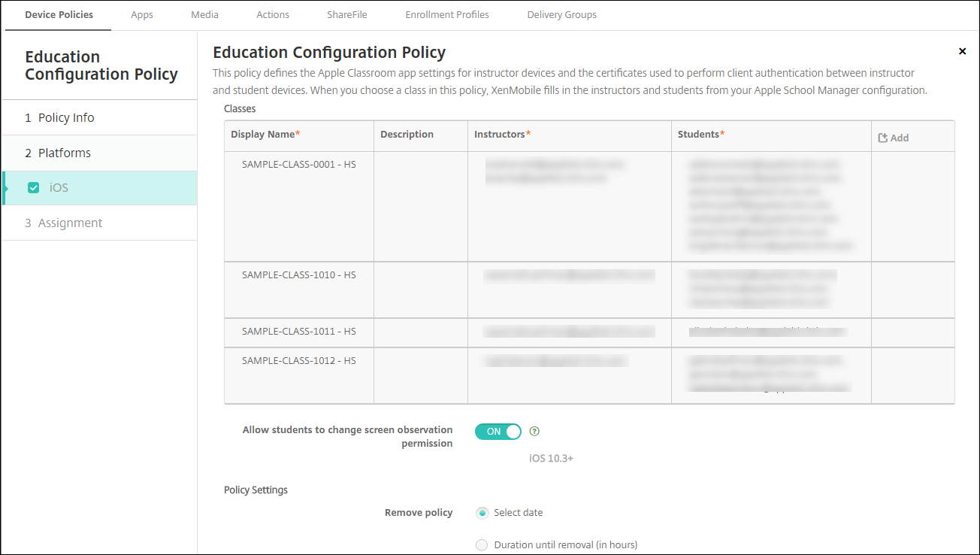This screenshot has height=555, width=980.
Task: Switch to Delivery Groups tab
Action: click(x=562, y=14)
